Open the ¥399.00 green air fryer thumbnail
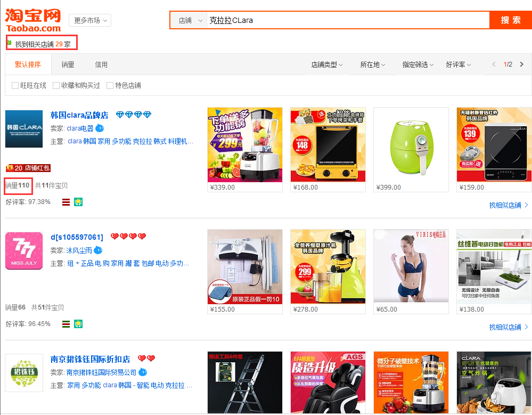 [x=411, y=145]
